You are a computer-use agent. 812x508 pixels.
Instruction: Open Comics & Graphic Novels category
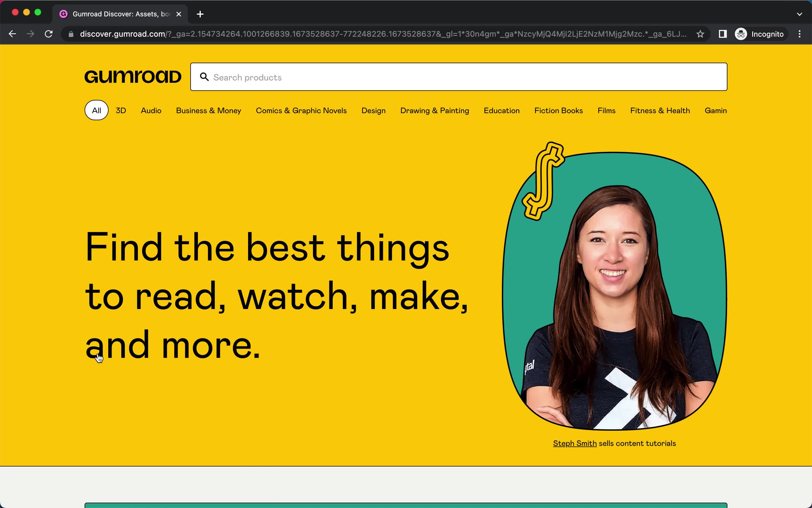[301, 111]
